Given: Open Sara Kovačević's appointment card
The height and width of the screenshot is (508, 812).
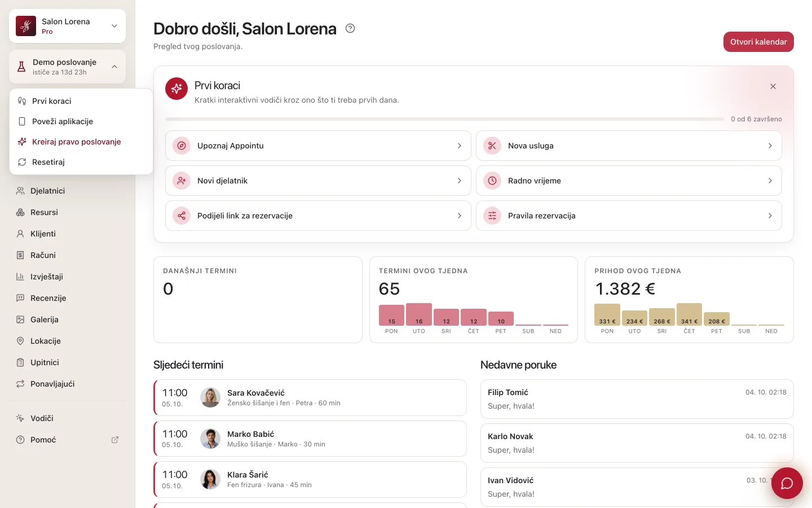Looking at the screenshot, I should pyautogui.click(x=310, y=398).
